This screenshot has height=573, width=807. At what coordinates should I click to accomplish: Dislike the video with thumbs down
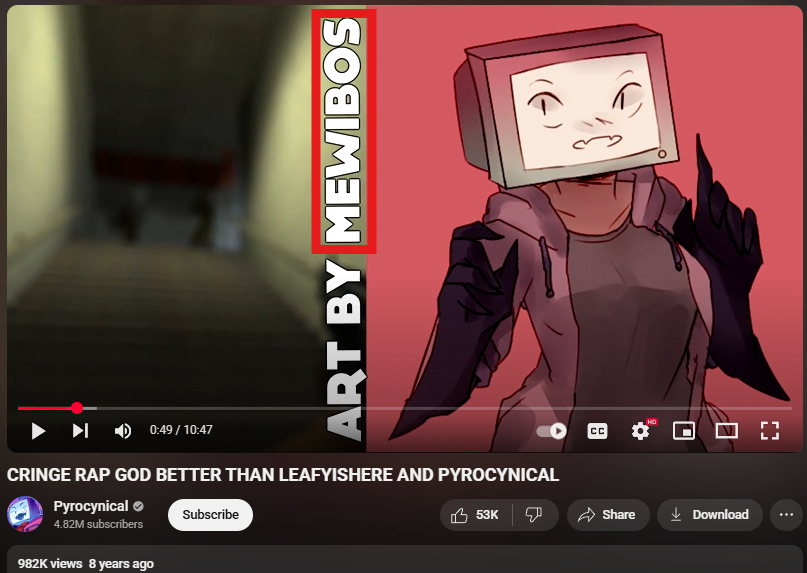534,515
